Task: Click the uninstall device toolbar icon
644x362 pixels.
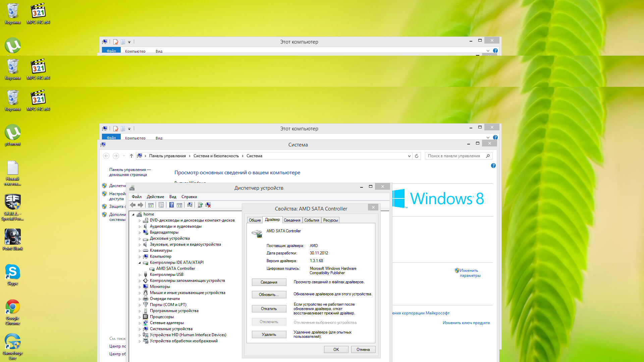Action: click(208, 205)
